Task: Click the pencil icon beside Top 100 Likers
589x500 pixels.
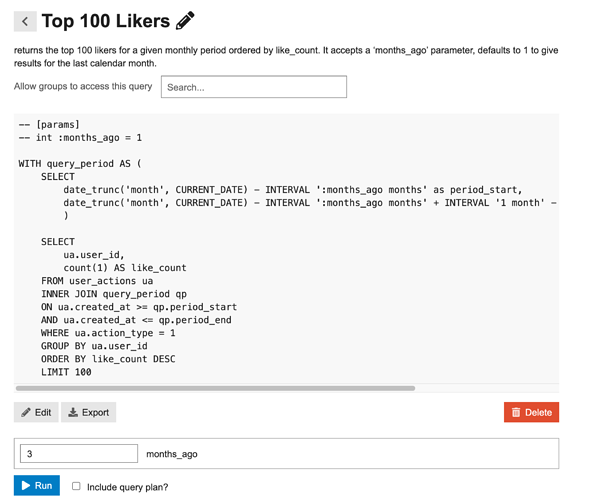Action: (185, 21)
